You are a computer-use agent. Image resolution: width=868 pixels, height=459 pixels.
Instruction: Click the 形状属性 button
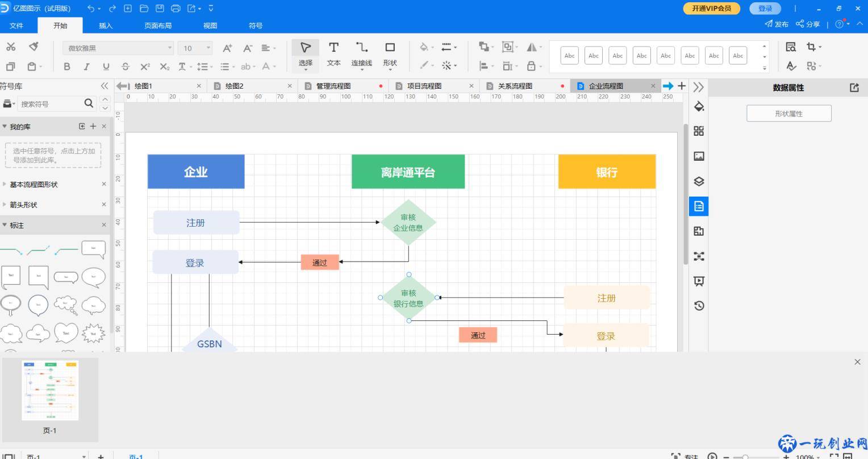tap(788, 114)
